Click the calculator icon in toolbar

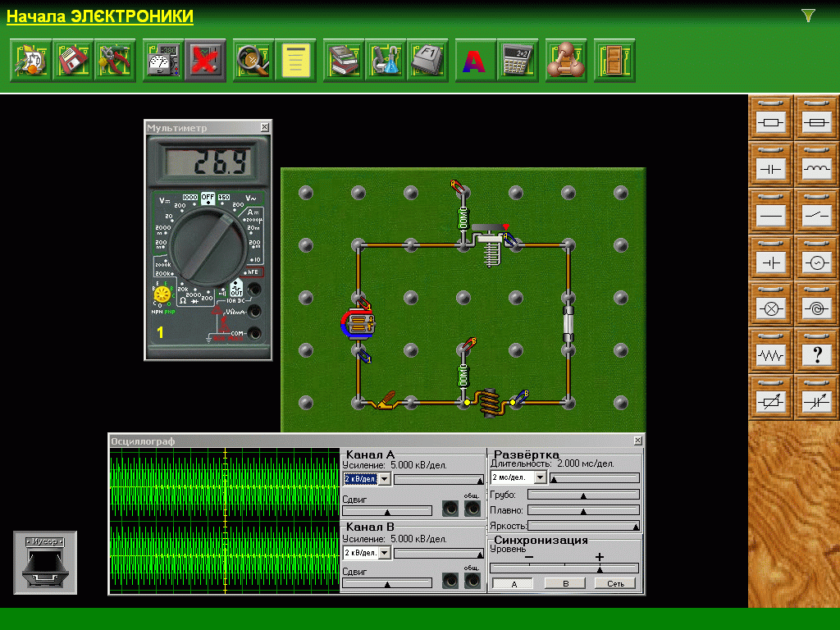point(518,61)
